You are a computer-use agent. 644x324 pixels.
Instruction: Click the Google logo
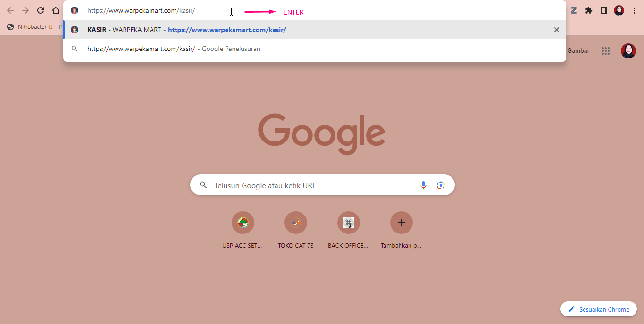[x=322, y=134]
